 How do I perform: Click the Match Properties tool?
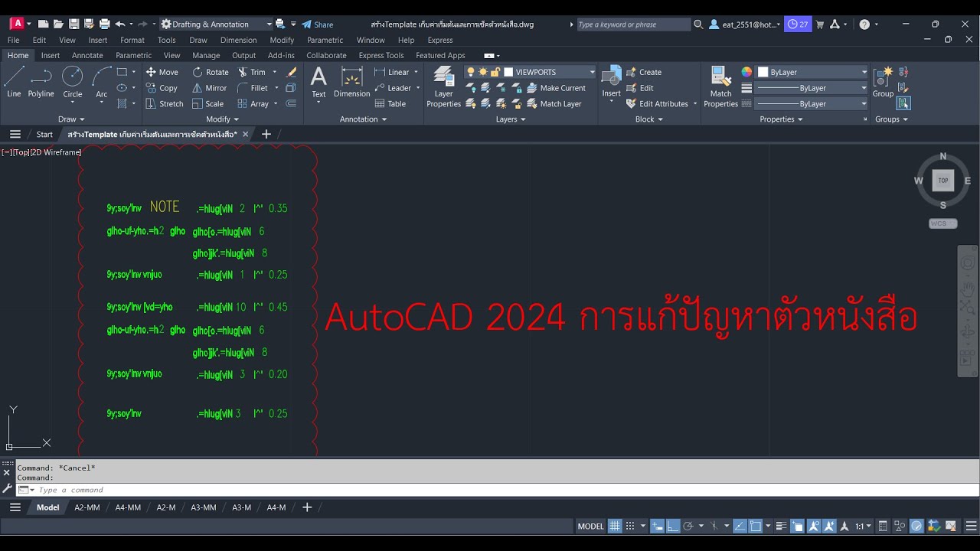coord(720,86)
